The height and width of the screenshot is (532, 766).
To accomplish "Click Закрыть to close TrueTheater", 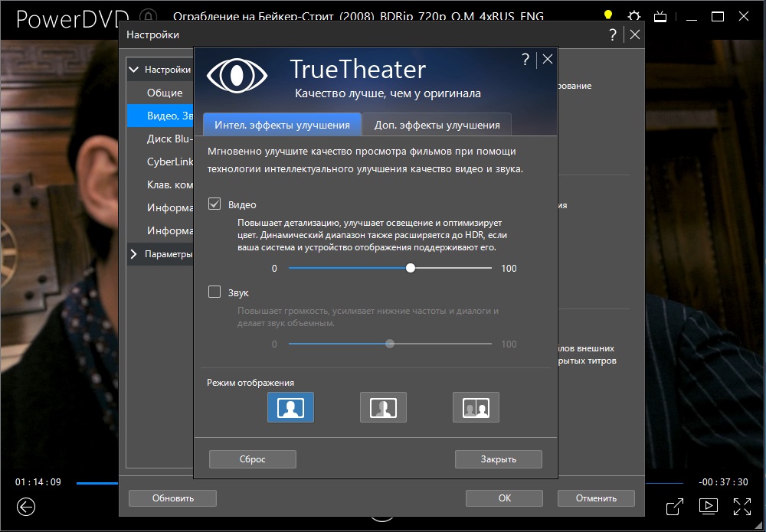I will [x=498, y=459].
